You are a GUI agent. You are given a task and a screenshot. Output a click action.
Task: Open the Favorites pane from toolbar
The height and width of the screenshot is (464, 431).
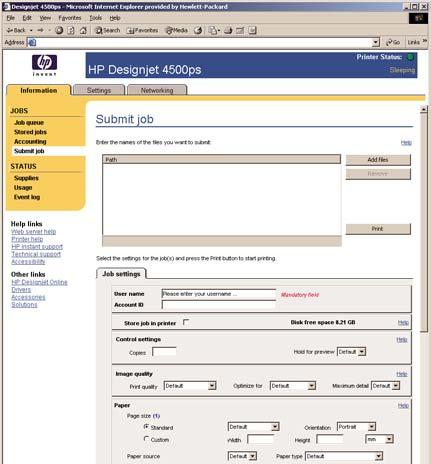142,31
